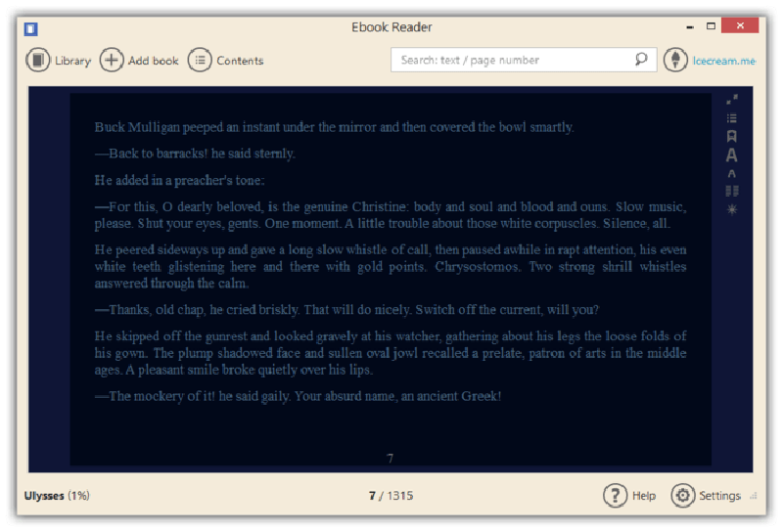
Task: Click the Library label
Action: coord(72,61)
